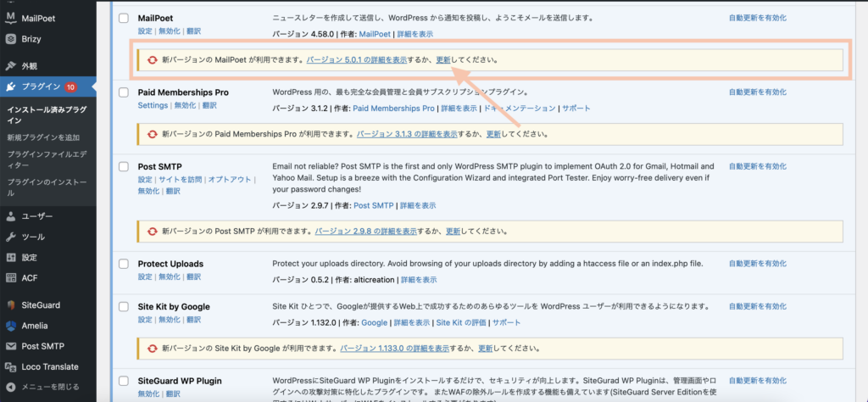Click update icon in Post SMTP notice
Viewport: 868px width, 402px height.
[152, 231]
